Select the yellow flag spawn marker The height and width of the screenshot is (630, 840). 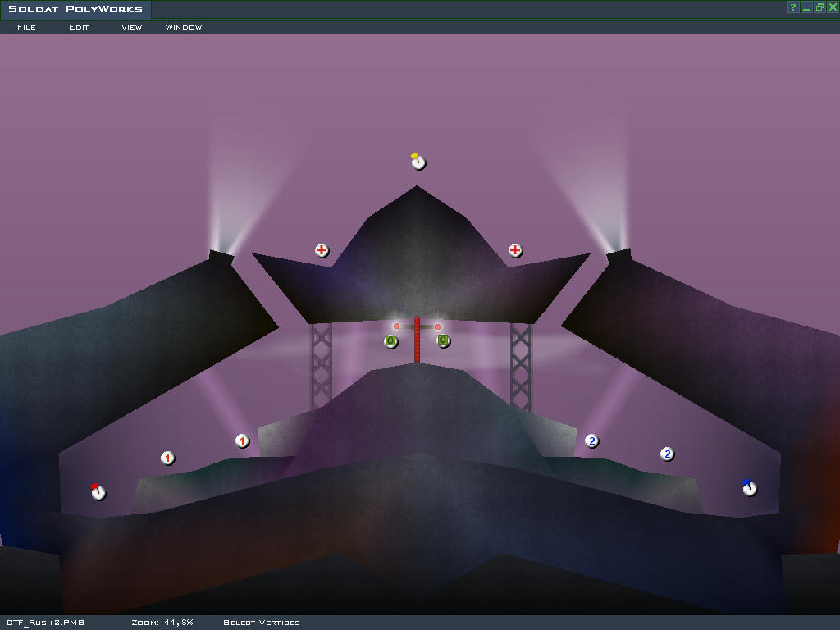(x=418, y=162)
